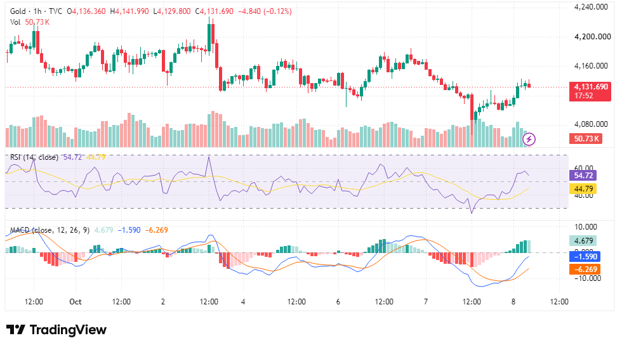Click the 4,200.000 price scale label
622x364 pixels.
point(593,37)
